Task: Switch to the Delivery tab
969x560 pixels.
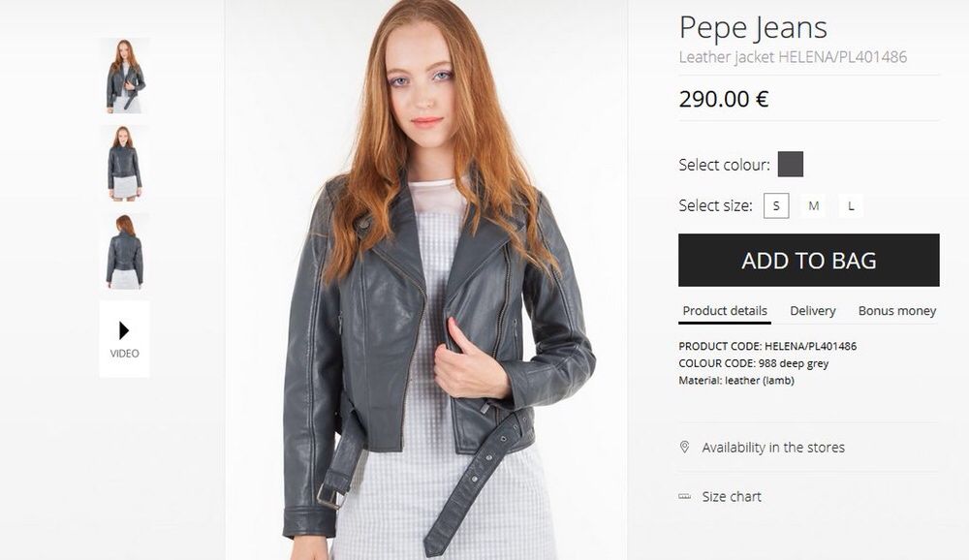Action: pos(812,311)
